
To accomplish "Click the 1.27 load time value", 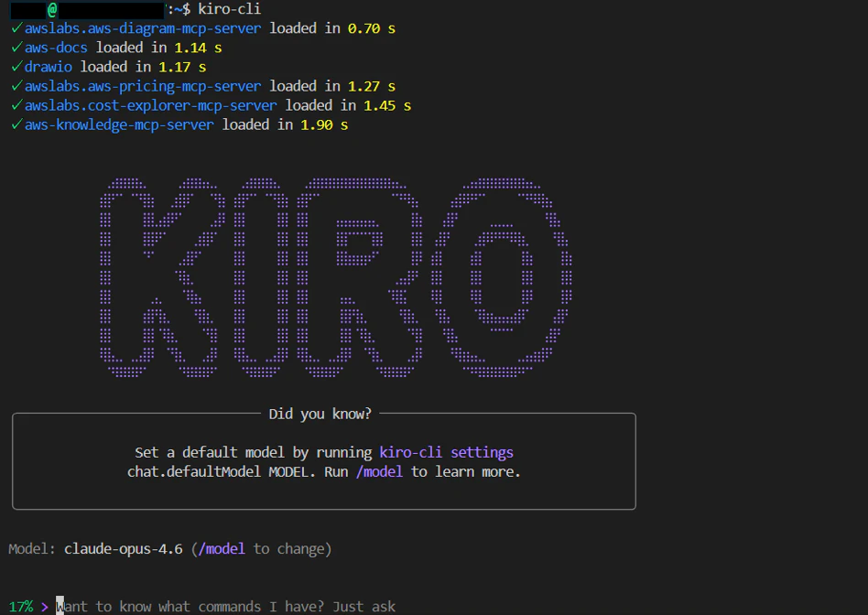I will (363, 86).
